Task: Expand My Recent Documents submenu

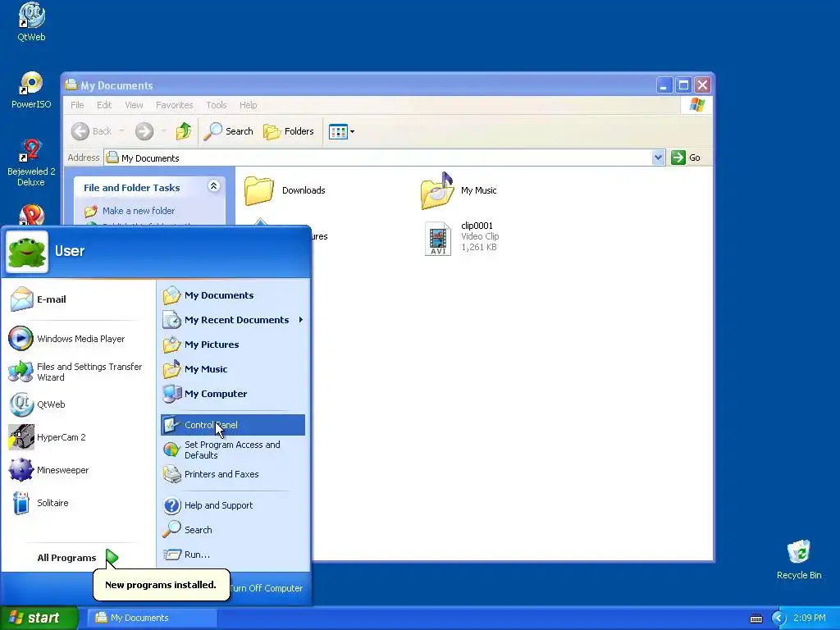Action: coord(232,320)
